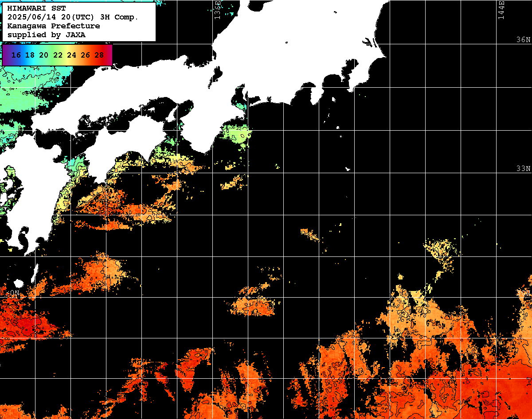The image size is (532, 419).
Task: Click the 28 value on temperature legend
Action: 99,55
